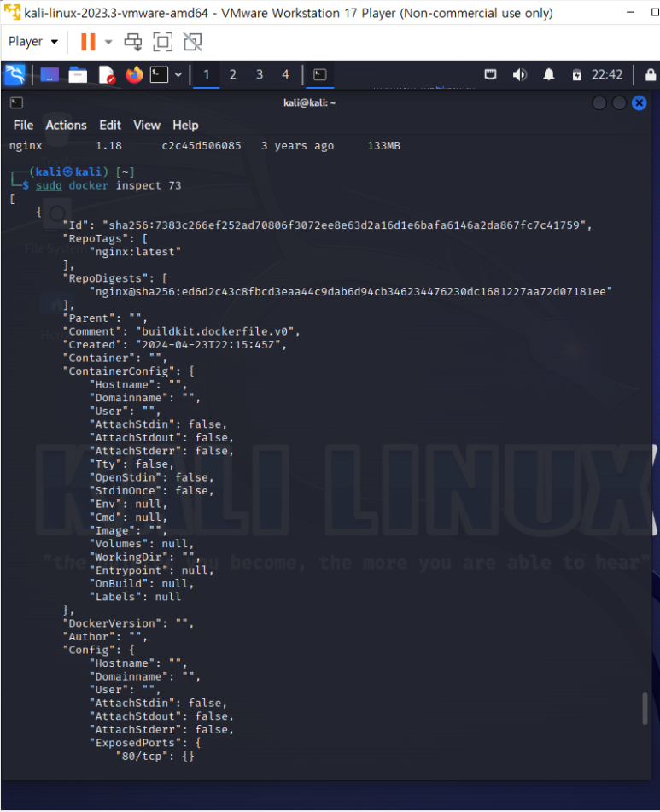This screenshot has height=812, width=660.
Task: Click the show desktop panel icon
Action: (x=50, y=74)
